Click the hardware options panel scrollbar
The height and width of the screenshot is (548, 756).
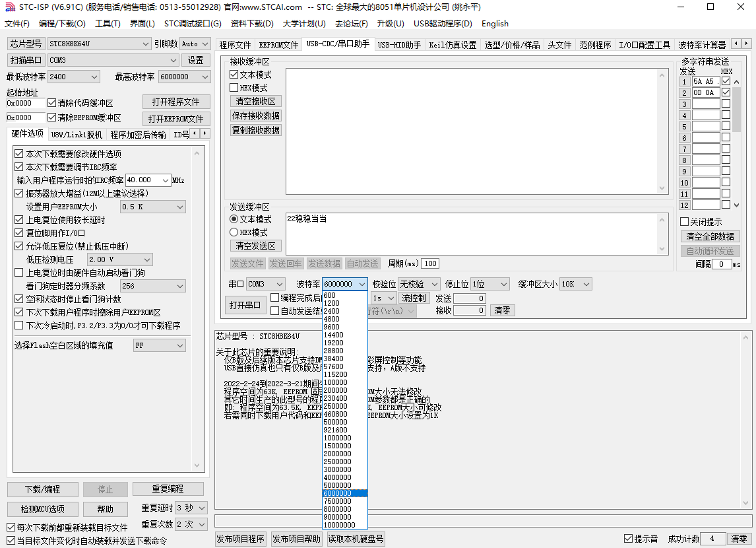[197, 309]
